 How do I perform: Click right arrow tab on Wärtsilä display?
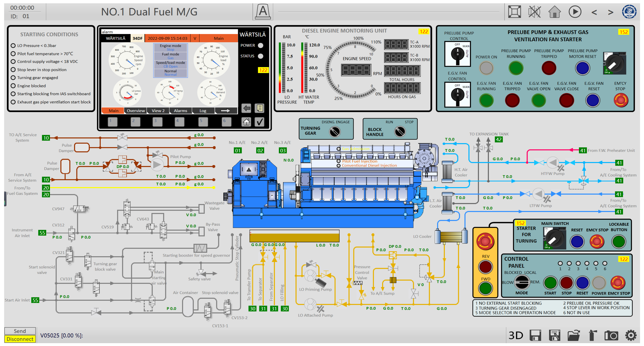tap(225, 111)
